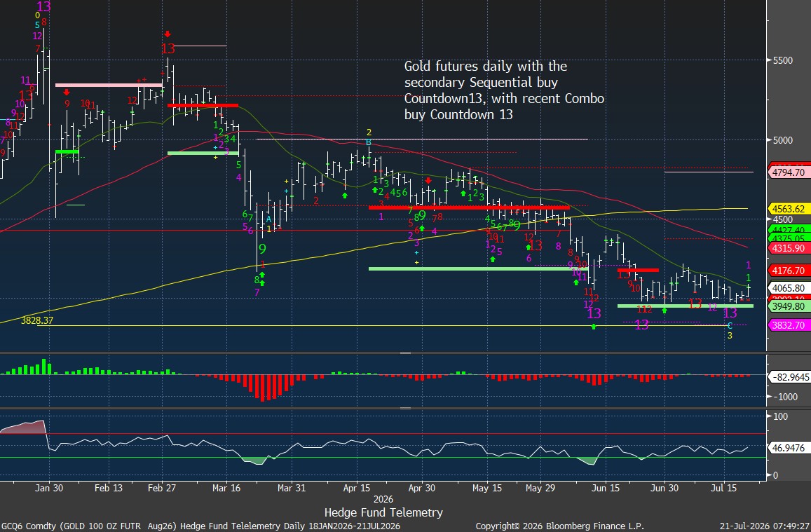The width and height of the screenshot is (811, 532).
Task: Click the green 3949.80 support level label
Action: pyautogui.click(x=789, y=306)
